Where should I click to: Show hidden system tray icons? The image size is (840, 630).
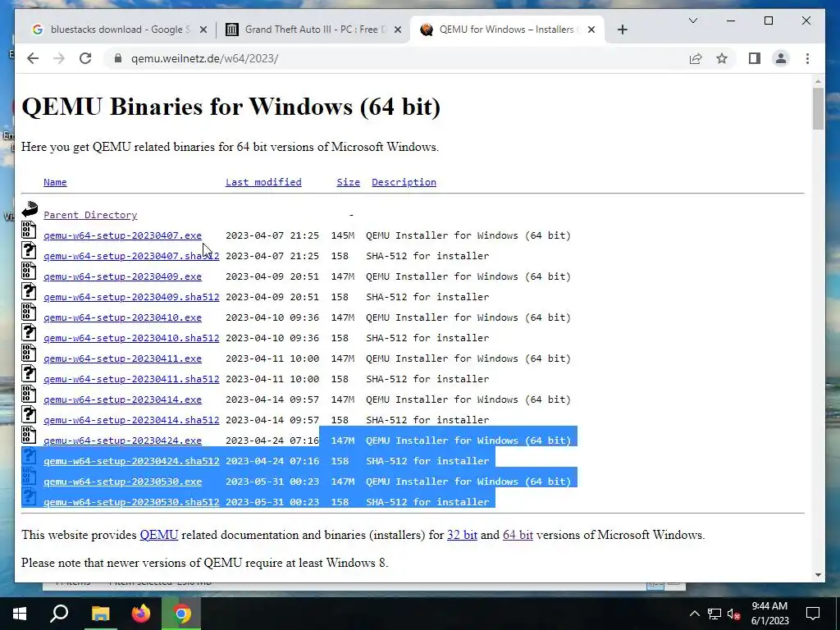[x=694, y=614]
